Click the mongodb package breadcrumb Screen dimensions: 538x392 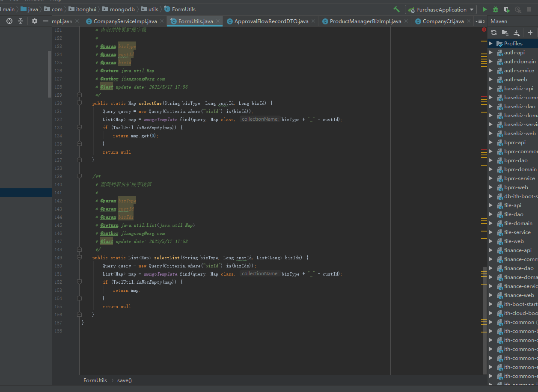coord(119,9)
